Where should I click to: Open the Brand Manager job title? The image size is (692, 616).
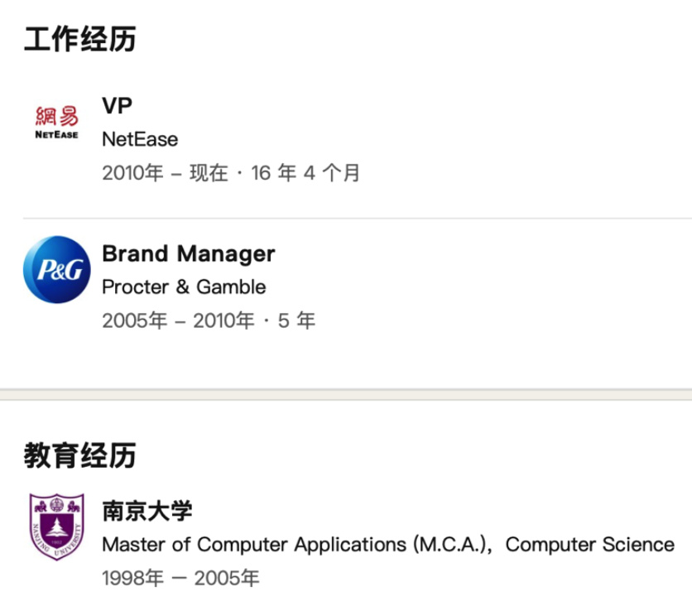(x=188, y=253)
